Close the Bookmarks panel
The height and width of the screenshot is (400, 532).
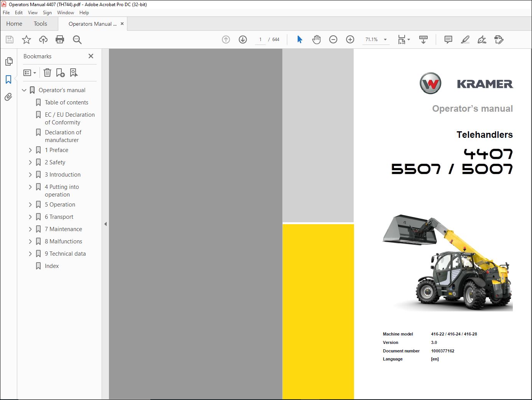click(91, 56)
